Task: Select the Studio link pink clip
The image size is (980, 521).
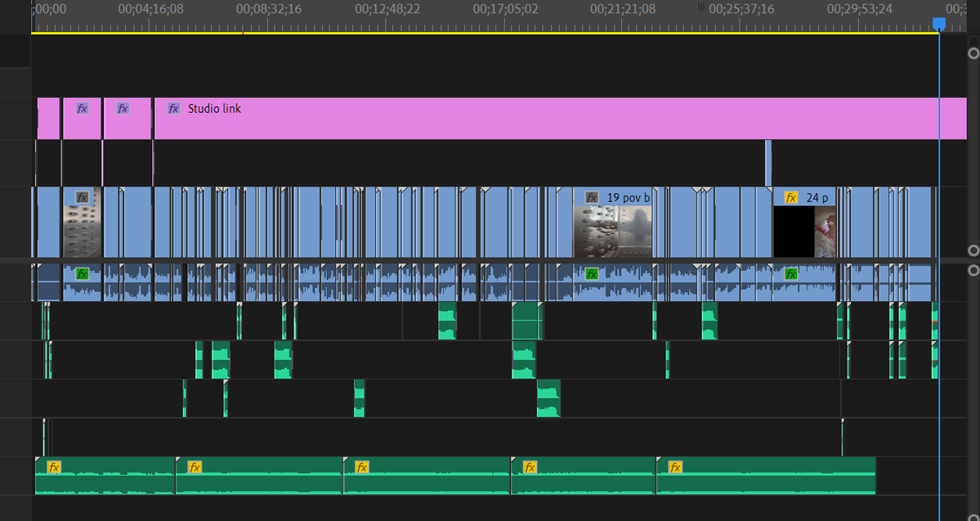Action: click(561, 119)
